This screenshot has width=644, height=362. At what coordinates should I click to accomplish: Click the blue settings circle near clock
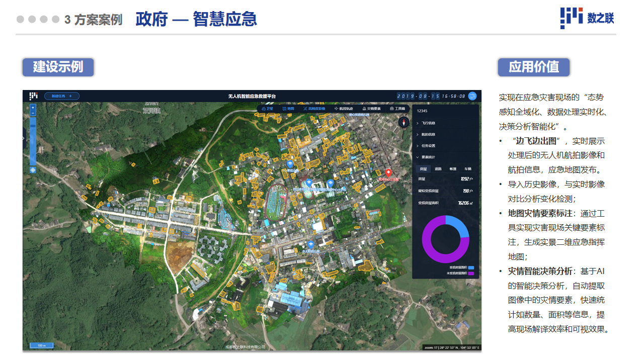[x=472, y=96]
